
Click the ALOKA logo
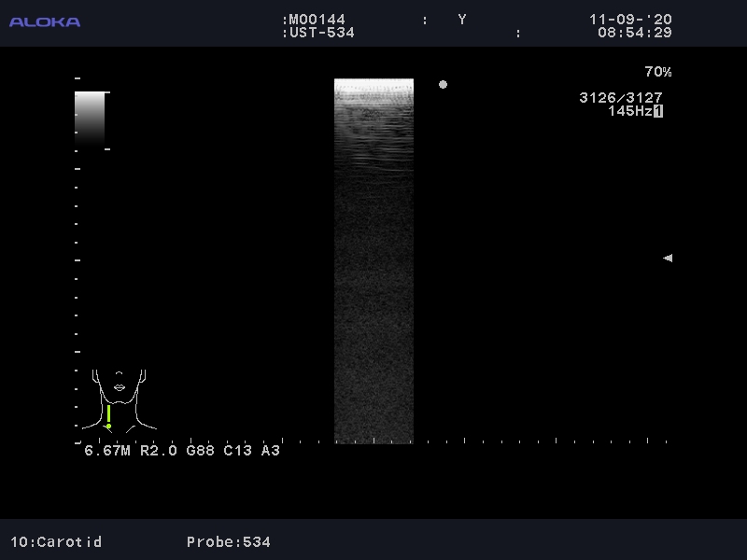[x=45, y=21]
